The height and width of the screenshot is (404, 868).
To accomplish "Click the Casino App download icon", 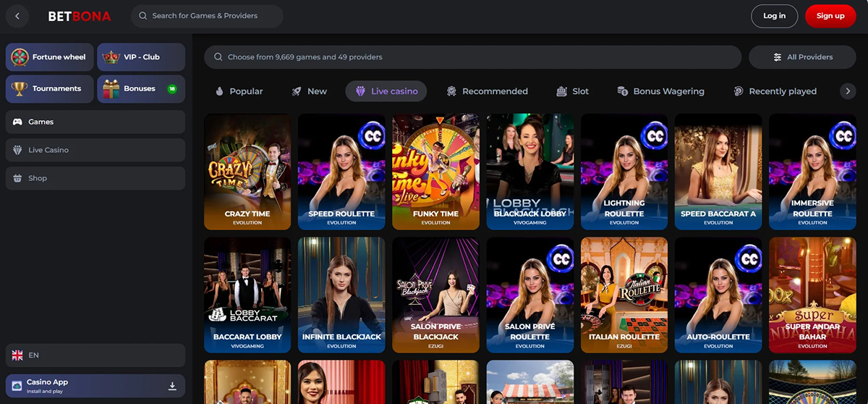I will click(x=172, y=386).
